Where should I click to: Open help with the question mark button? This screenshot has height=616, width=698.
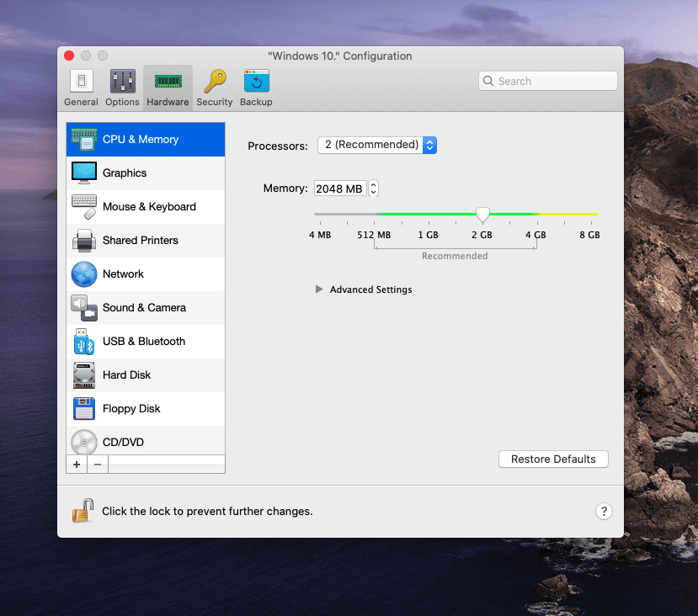604,511
